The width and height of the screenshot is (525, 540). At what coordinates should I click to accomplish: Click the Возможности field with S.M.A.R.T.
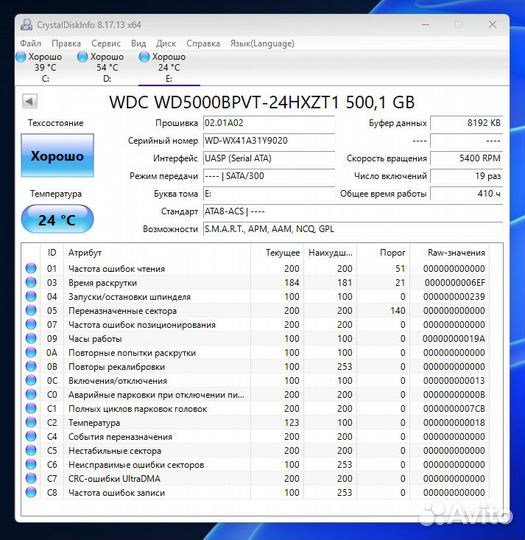[x=353, y=229]
